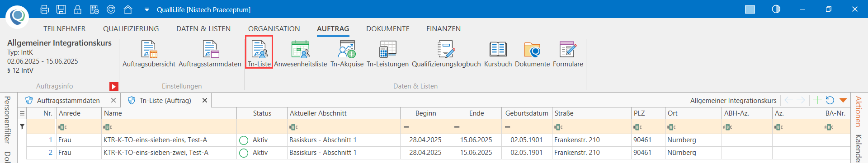Image resolution: width=868 pixels, height=163 pixels.
Task: Switch to the FINANZEN ribbon tab
Action: click(443, 28)
